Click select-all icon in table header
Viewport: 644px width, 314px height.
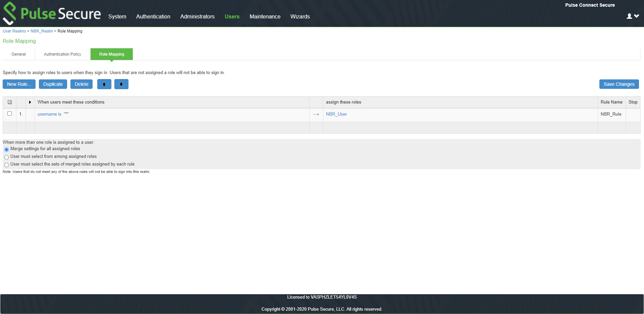10,102
